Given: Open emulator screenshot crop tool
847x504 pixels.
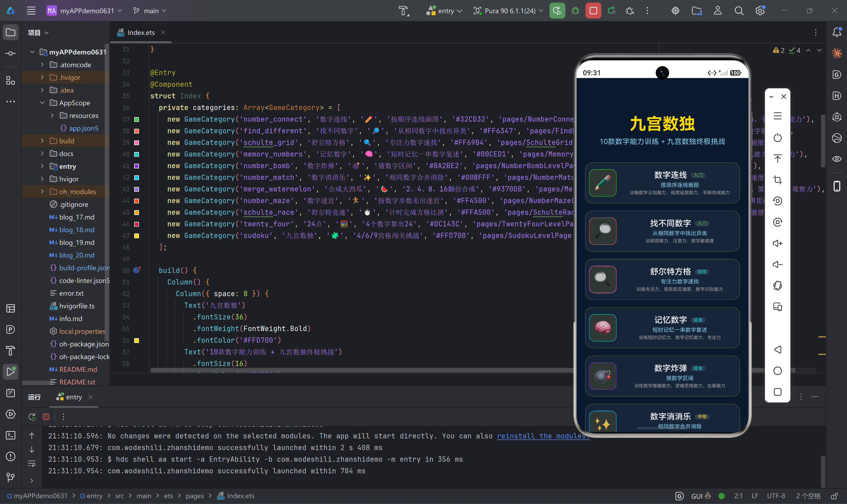Looking at the screenshot, I should (x=777, y=180).
